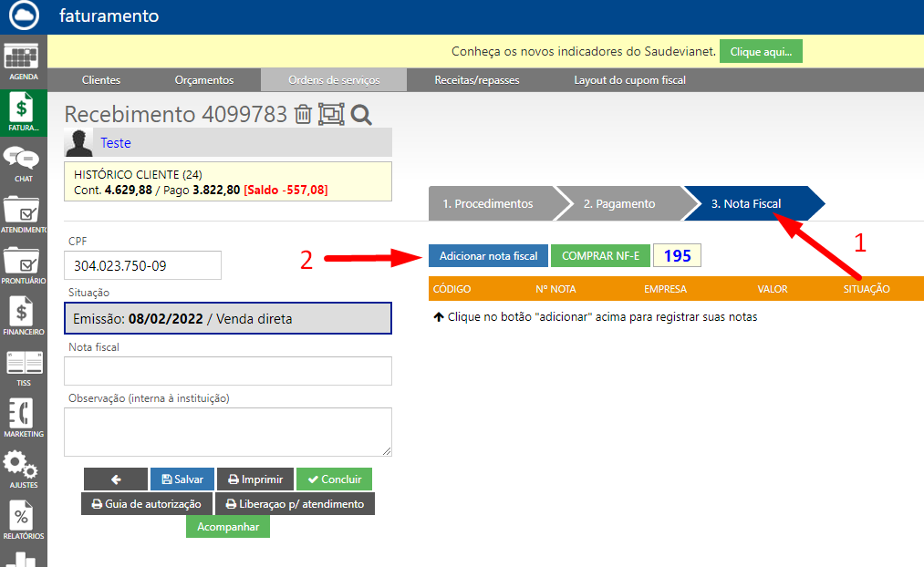
Task: Click the cloud logo icon
Action: coord(24,15)
